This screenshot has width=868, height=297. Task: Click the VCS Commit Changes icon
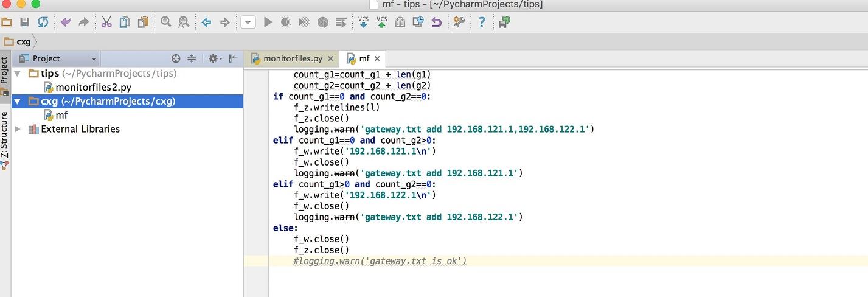[x=382, y=22]
